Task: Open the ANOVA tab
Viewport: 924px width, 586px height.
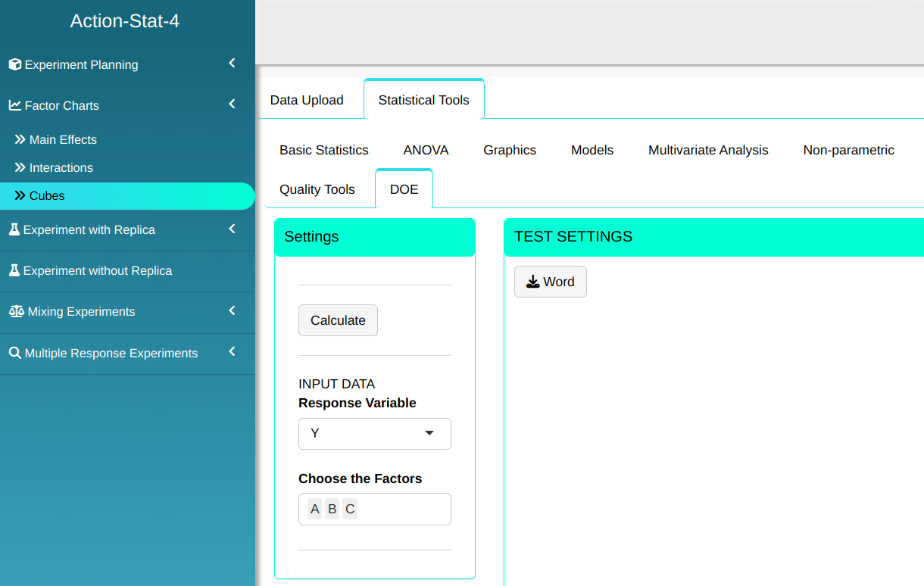Action: 426,150
